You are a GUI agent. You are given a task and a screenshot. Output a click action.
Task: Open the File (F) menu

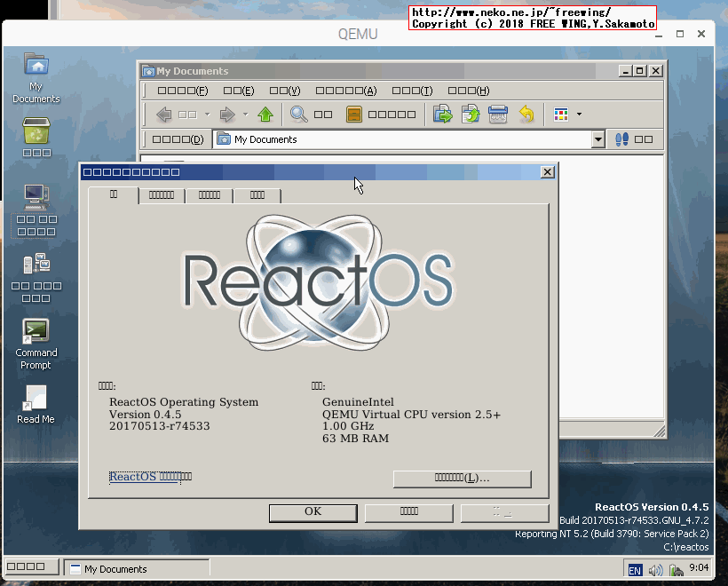[183, 91]
